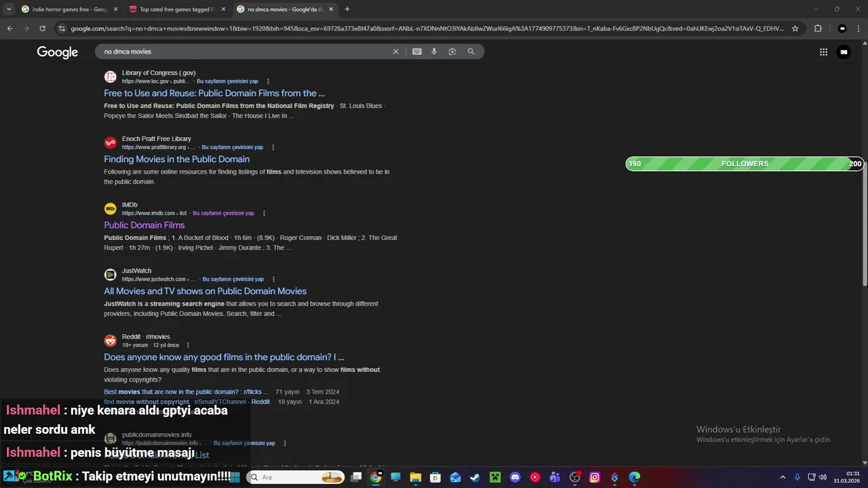Screen dimensions: 868x488
Task: Switch to the Top rated free games tab
Action: pos(177,9)
